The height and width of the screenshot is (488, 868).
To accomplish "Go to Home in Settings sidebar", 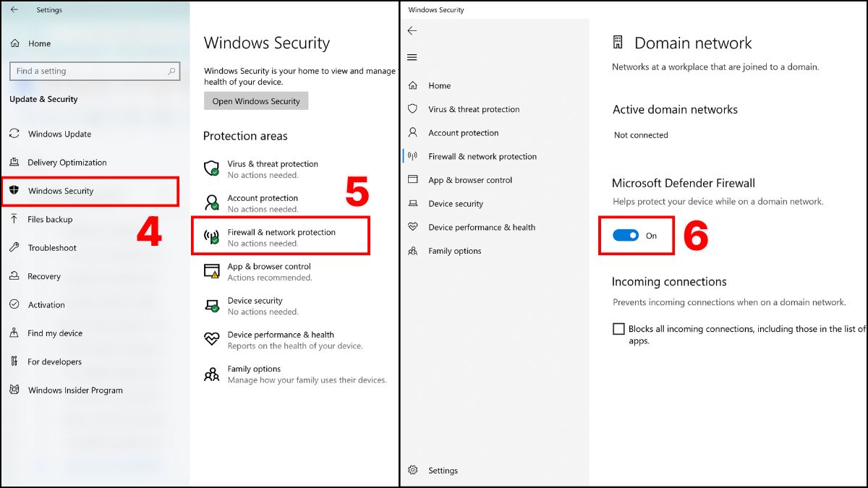I will click(39, 43).
